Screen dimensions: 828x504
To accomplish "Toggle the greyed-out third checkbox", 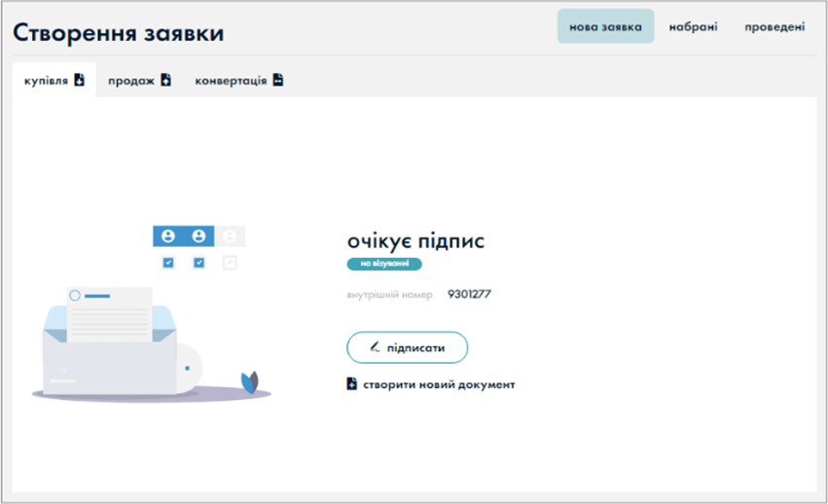I will [x=230, y=263].
